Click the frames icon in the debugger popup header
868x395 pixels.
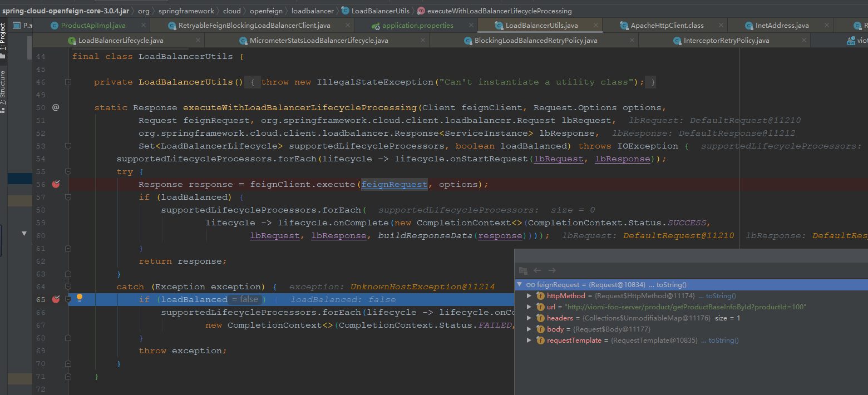pos(522,270)
